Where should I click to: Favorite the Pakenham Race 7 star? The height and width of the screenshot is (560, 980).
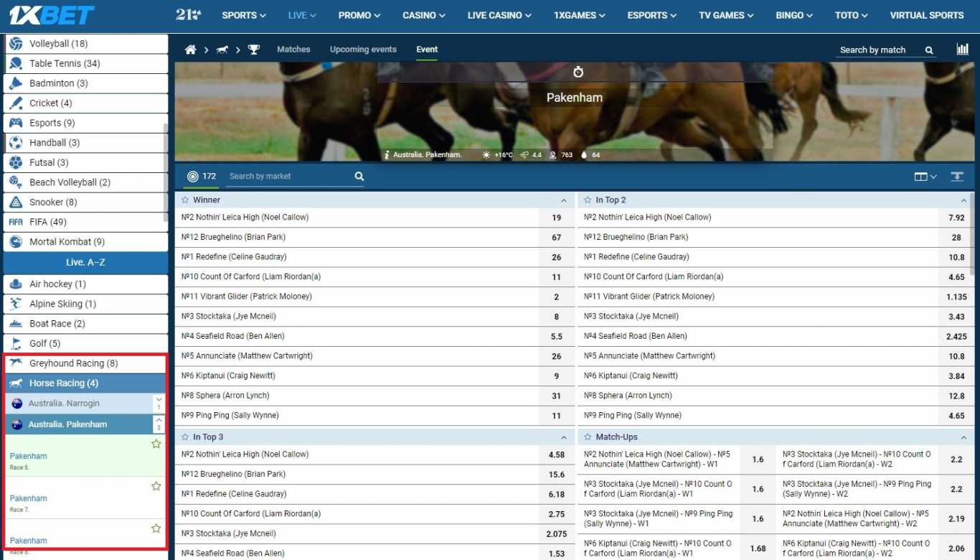156,486
